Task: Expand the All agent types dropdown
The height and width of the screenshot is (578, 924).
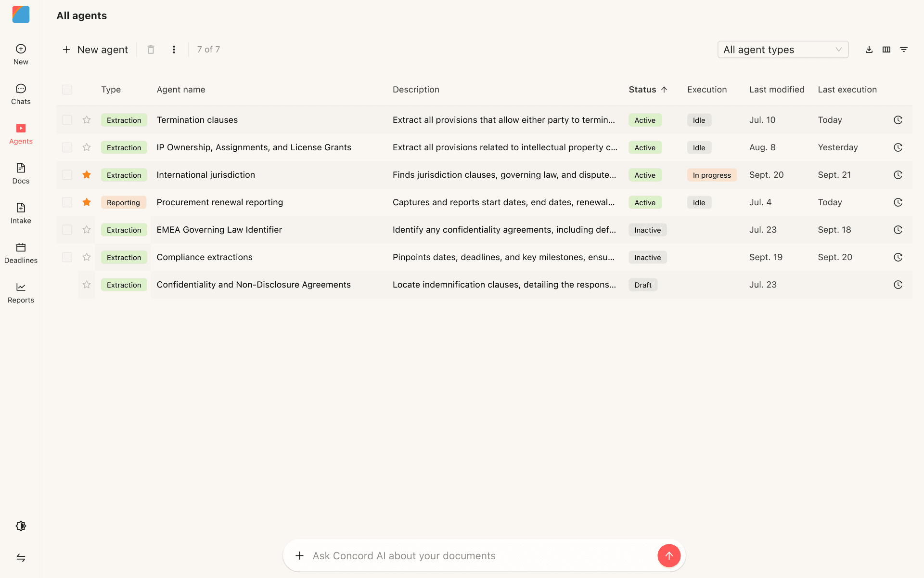Action: [x=783, y=50]
